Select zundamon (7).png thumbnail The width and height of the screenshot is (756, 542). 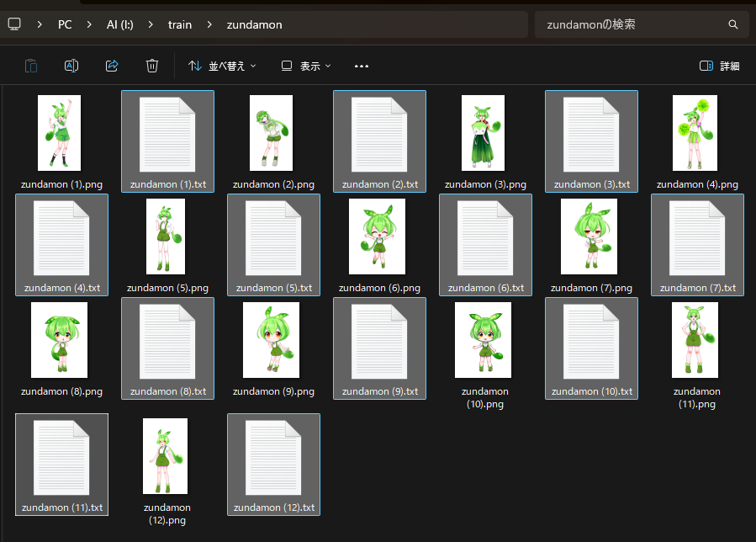[x=589, y=236]
